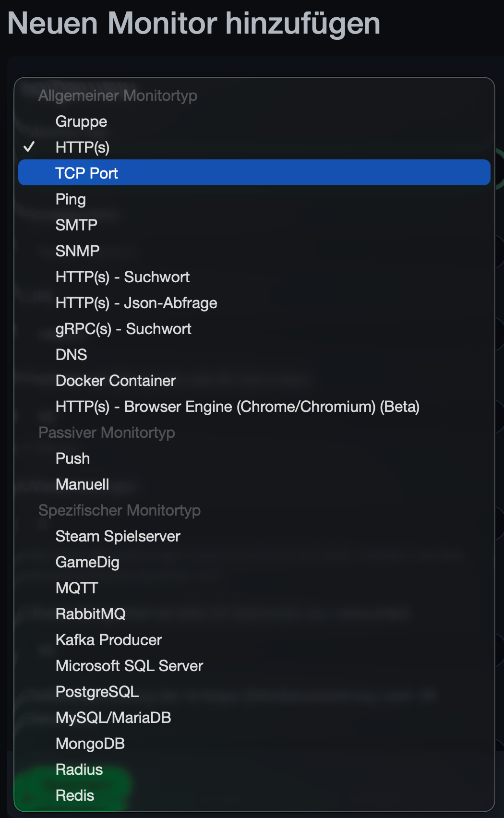Choose the checked HTTP(s) option
This screenshot has height=818, width=504.
coord(83,147)
